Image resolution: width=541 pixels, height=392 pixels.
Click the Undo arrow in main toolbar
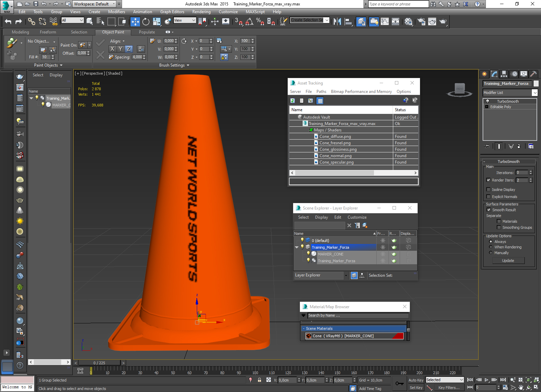coord(8,22)
